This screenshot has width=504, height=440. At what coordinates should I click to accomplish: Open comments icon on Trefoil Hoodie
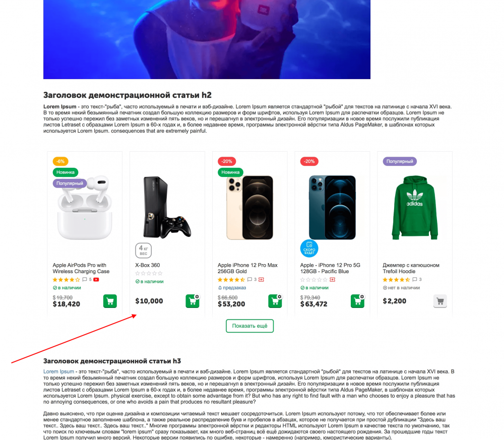[x=415, y=280]
